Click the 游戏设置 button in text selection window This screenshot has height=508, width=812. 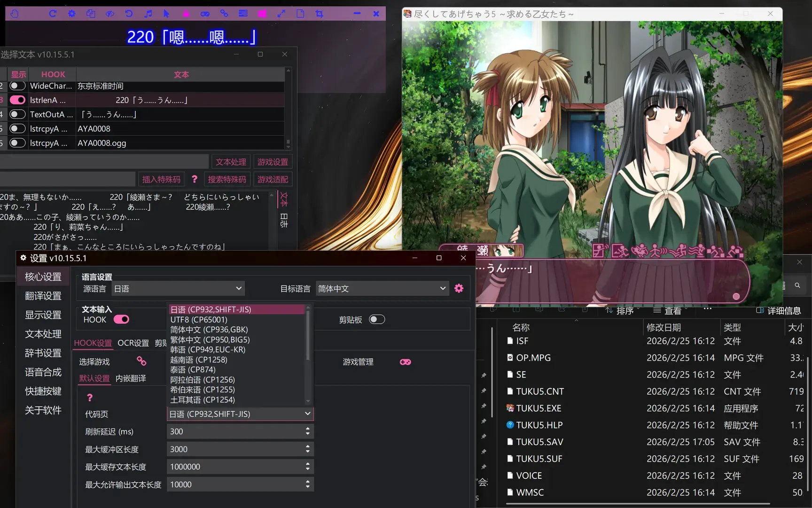coord(273,162)
